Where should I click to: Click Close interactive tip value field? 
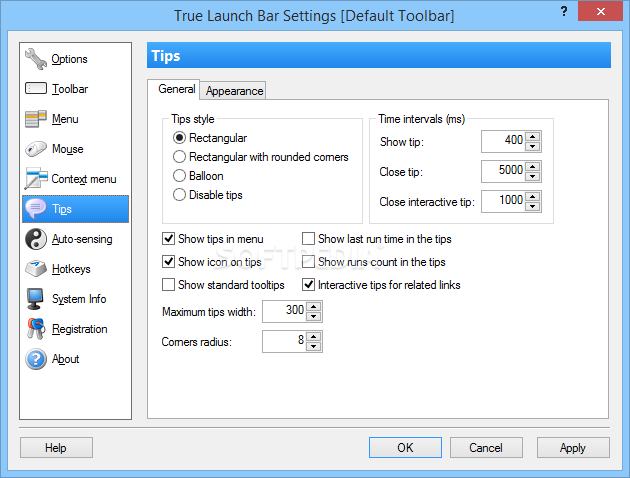503,201
